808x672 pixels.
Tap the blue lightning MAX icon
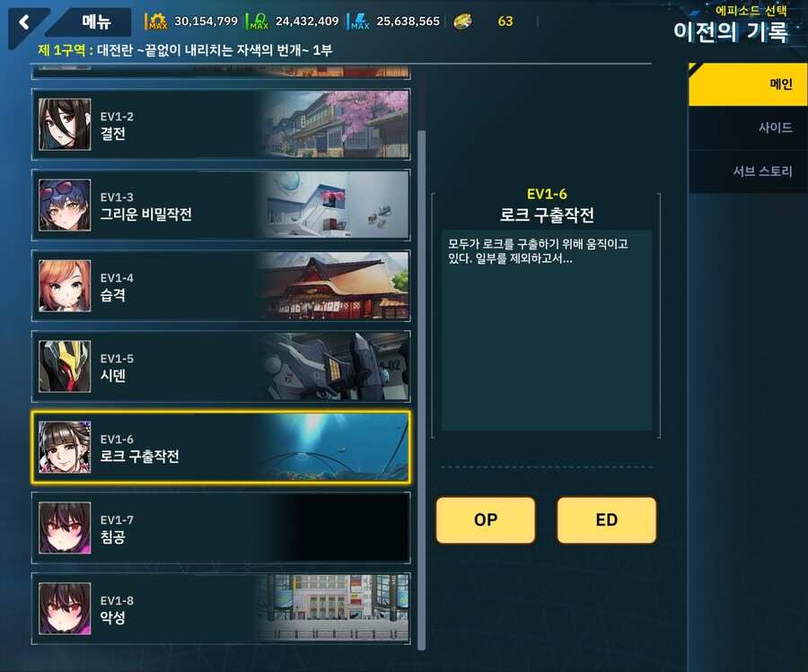coord(359,22)
